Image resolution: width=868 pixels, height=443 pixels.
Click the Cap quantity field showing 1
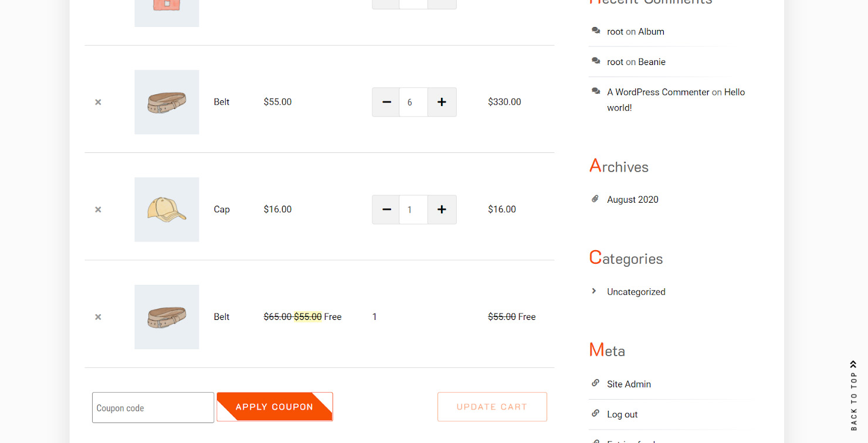click(413, 210)
